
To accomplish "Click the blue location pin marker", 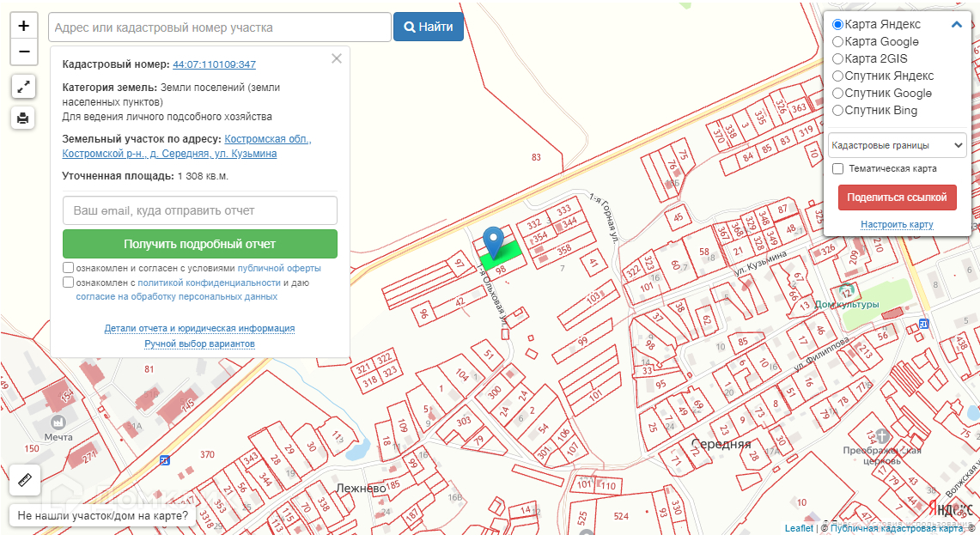I will [493, 240].
